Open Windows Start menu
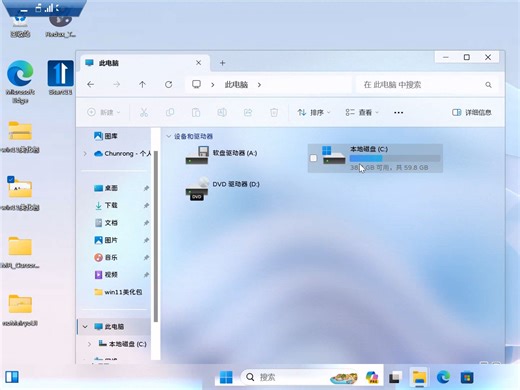The width and height of the screenshot is (520, 390). (226, 377)
